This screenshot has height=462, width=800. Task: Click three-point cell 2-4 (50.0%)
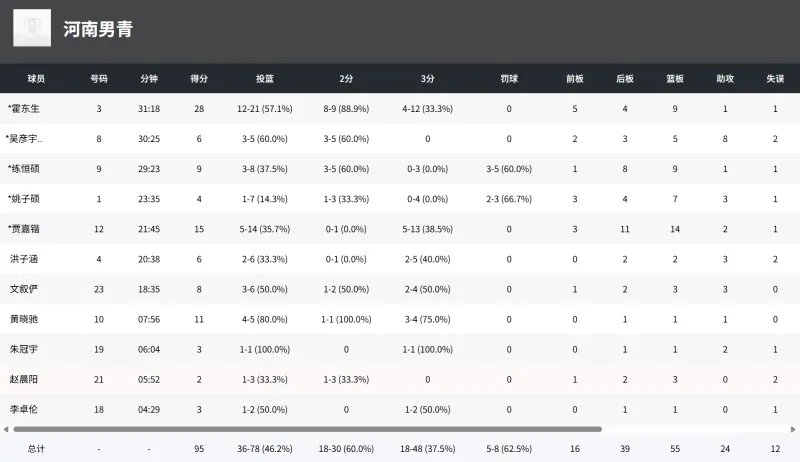coord(428,289)
